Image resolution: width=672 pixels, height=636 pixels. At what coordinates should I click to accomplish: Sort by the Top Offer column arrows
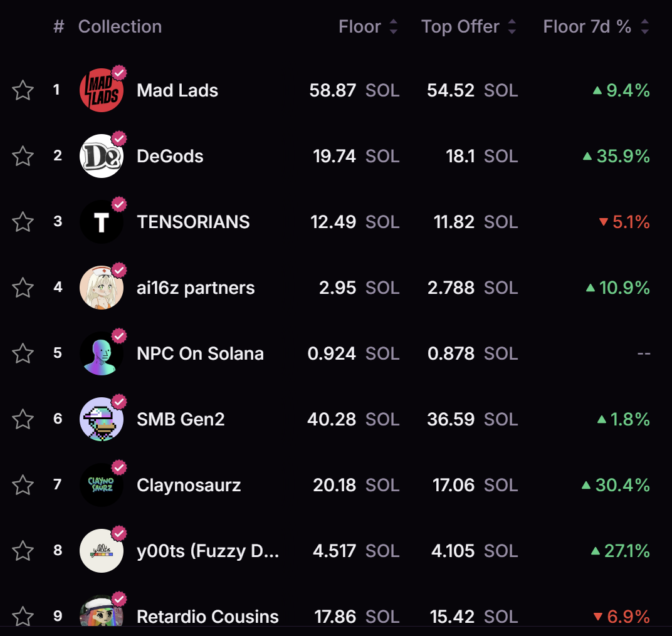[512, 27]
